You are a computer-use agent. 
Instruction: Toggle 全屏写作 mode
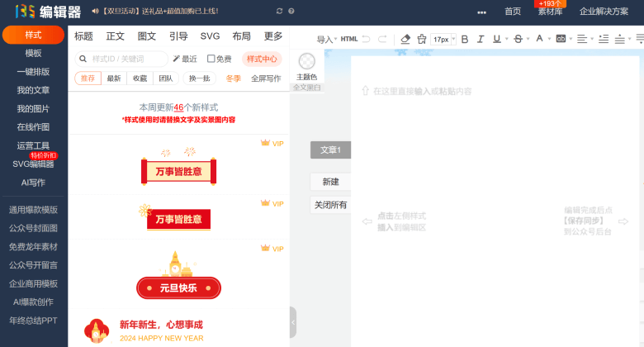point(266,78)
